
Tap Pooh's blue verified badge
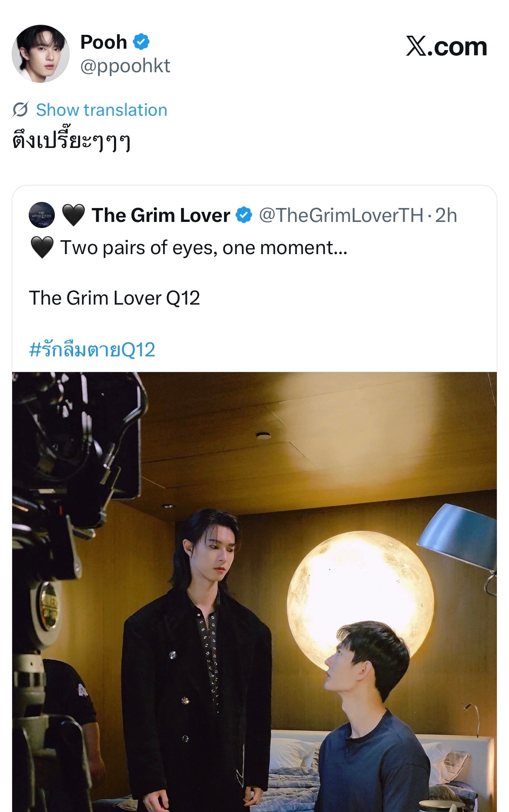(x=141, y=42)
